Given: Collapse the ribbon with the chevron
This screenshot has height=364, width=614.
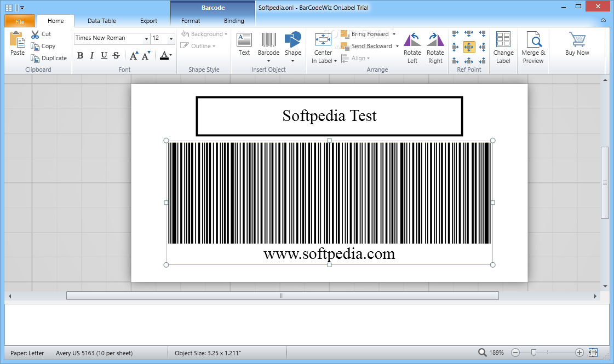Looking at the screenshot, I should [603, 20].
